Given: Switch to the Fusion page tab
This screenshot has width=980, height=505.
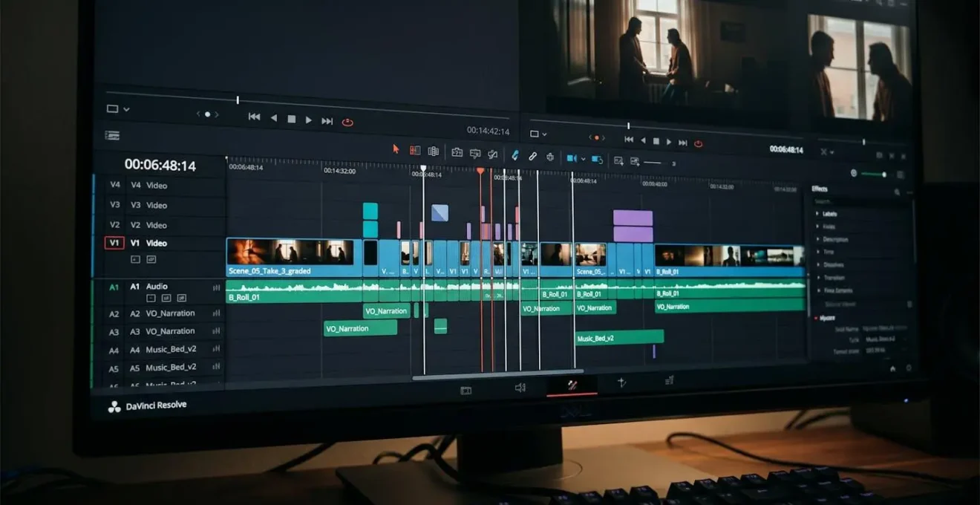Looking at the screenshot, I should click(621, 382).
